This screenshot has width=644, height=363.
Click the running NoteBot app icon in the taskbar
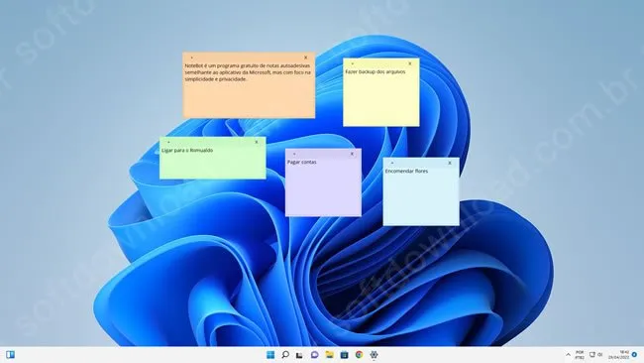pyautogui.click(x=374, y=355)
